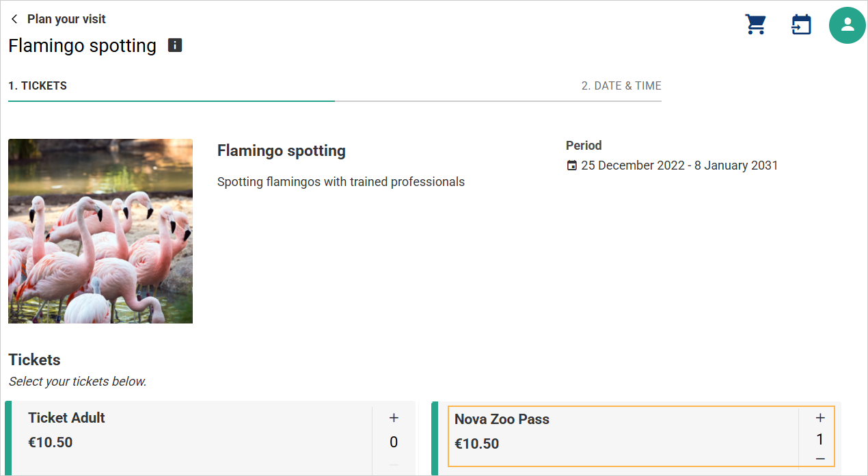Click the green step progress bar
The height and width of the screenshot is (476, 868).
171,101
